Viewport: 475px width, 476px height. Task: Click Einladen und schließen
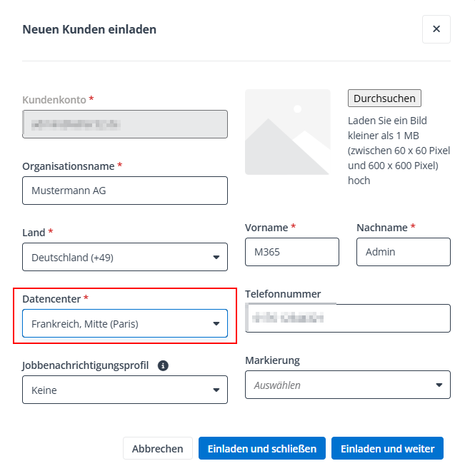(x=261, y=448)
